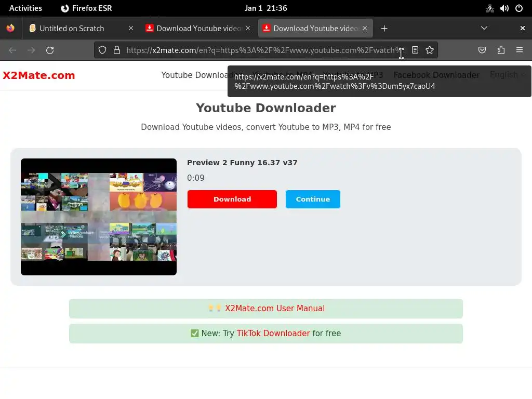Screen dimensions: 532x399
Task: Click the site security padlock icon
Action: 117,50
